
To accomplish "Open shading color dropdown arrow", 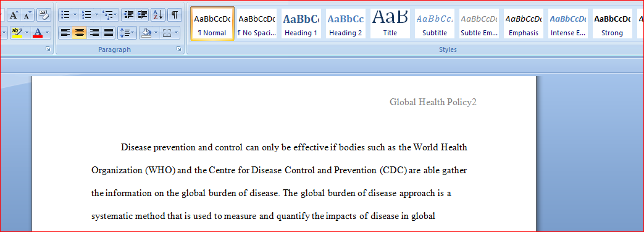I will click(156, 33).
